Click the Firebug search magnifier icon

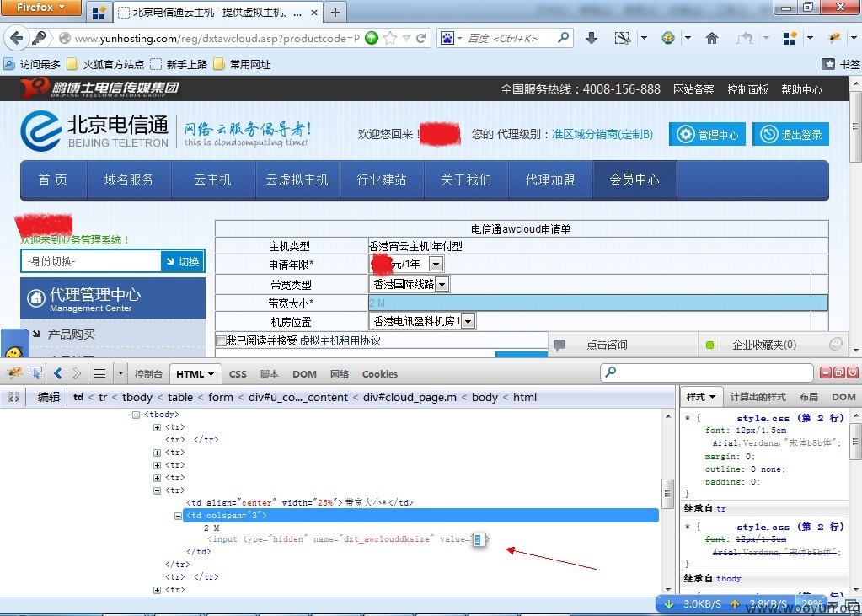[x=611, y=372]
